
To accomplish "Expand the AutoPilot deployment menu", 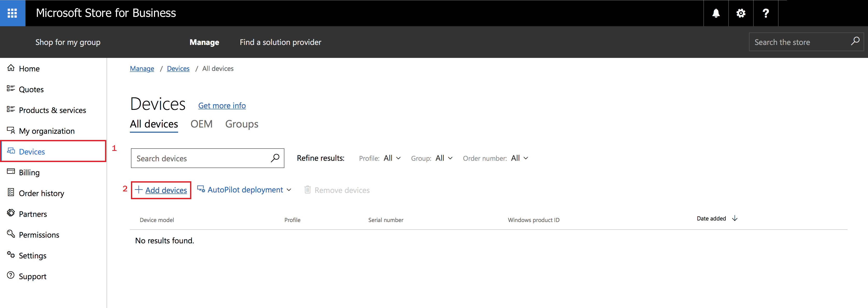I will tap(245, 190).
